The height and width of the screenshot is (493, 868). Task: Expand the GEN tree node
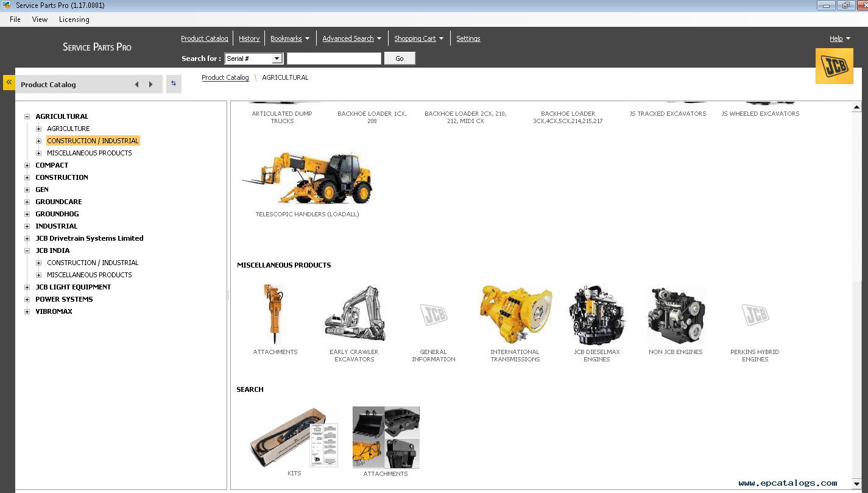[27, 190]
